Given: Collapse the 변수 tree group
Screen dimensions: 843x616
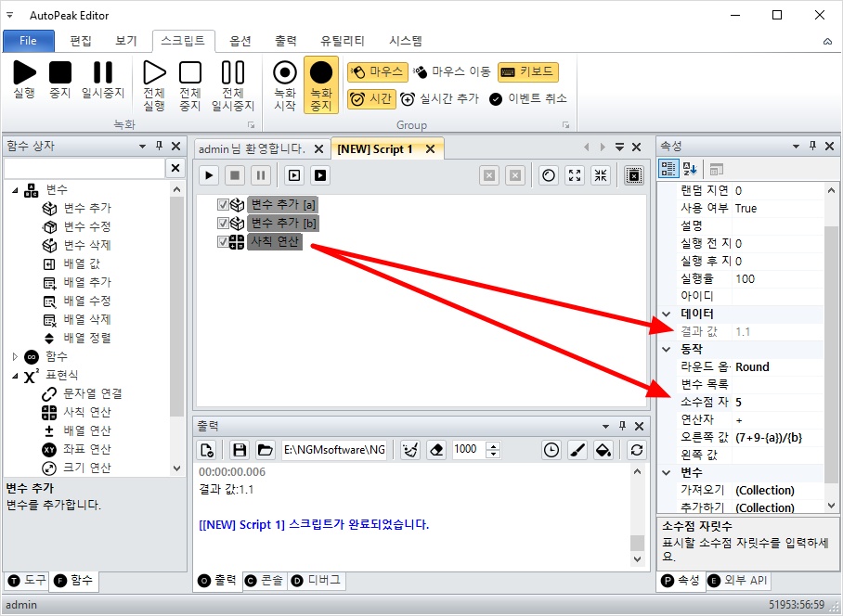Looking at the screenshot, I should [x=15, y=190].
